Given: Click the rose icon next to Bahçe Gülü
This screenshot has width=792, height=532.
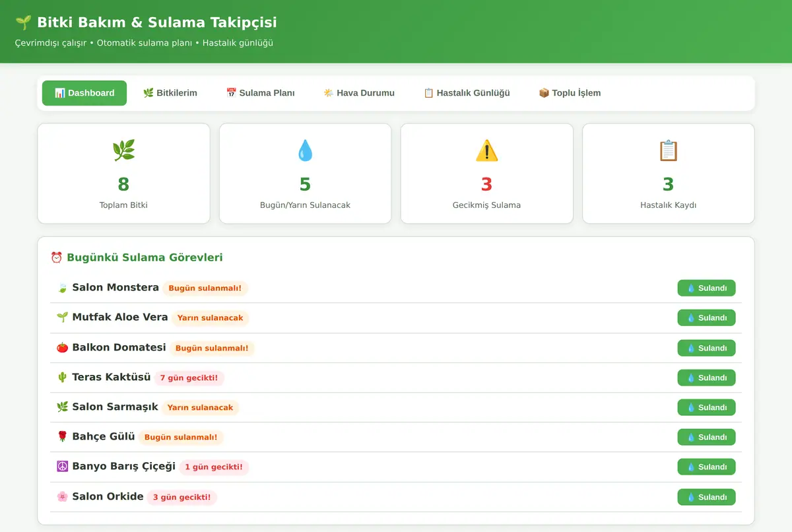Looking at the screenshot, I should pos(62,437).
